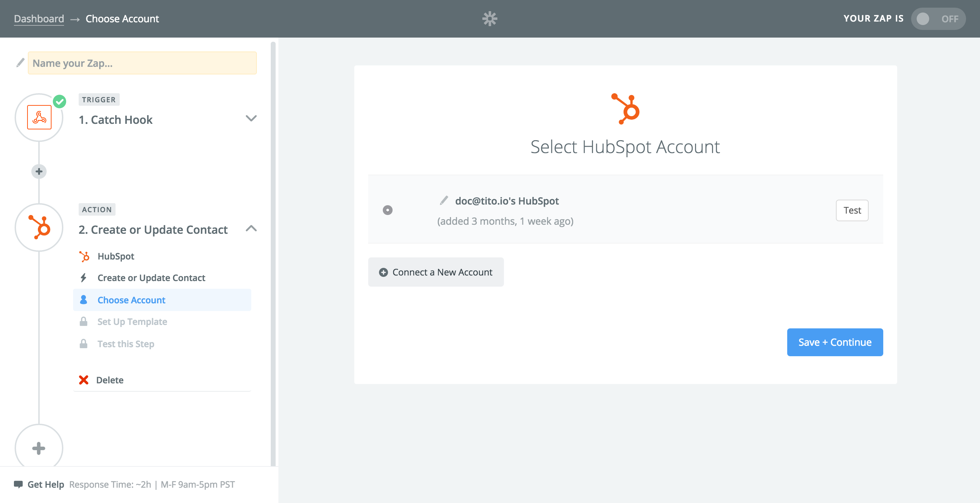The height and width of the screenshot is (503, 980).
Task: Expand the Catch Hook trigger step
Action: (x=251, y=118)
